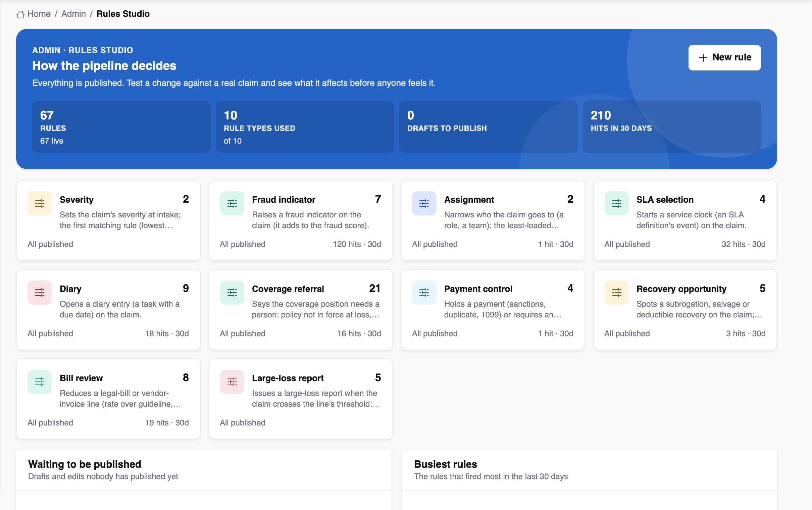
Task: Click the SLA selection card icon
Action: point(616,203)
